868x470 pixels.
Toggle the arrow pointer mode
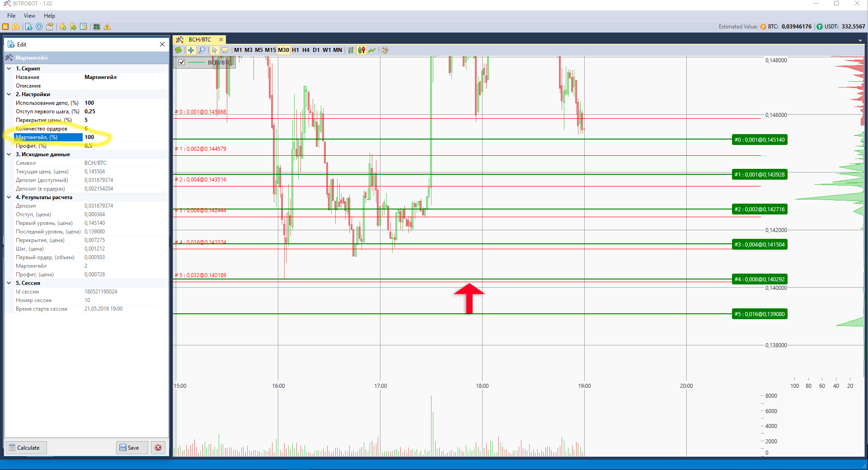point(214,50)
